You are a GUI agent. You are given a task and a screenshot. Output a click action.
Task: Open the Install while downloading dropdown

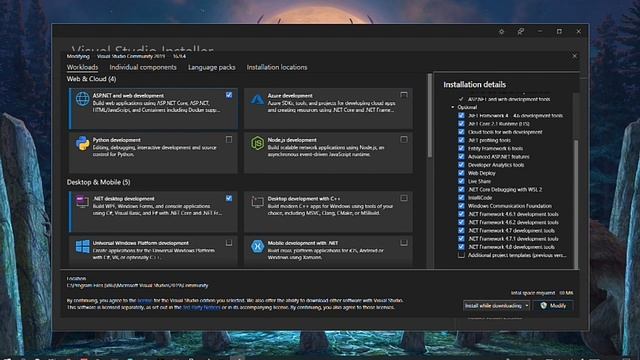click(x=527, y=306)
